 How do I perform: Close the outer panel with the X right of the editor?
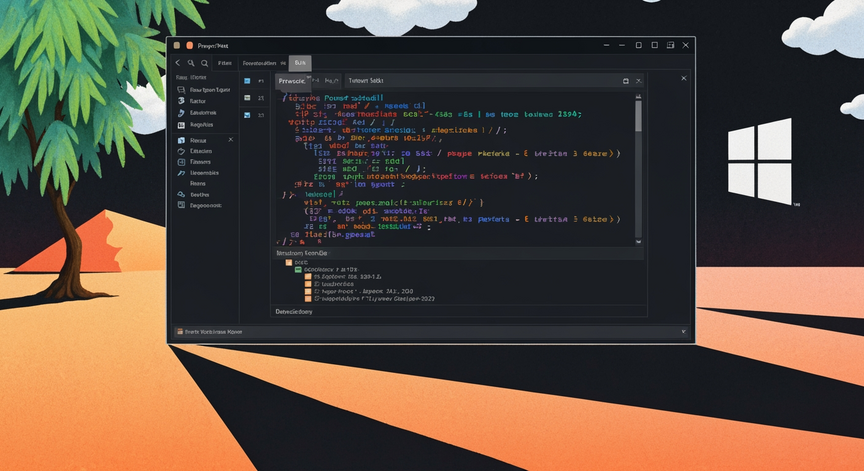click(x=684, y=78)
